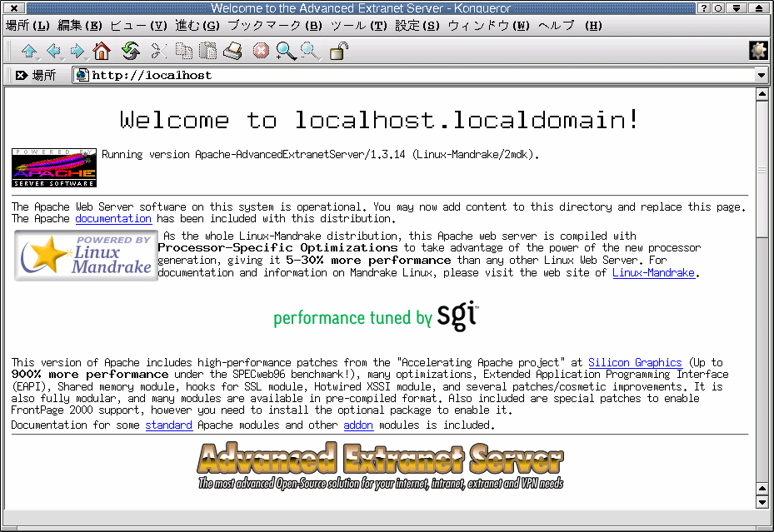The height and width of the screenshot is (532, 774).
Task: Open the standard modules link
Action: coord(168,425)
